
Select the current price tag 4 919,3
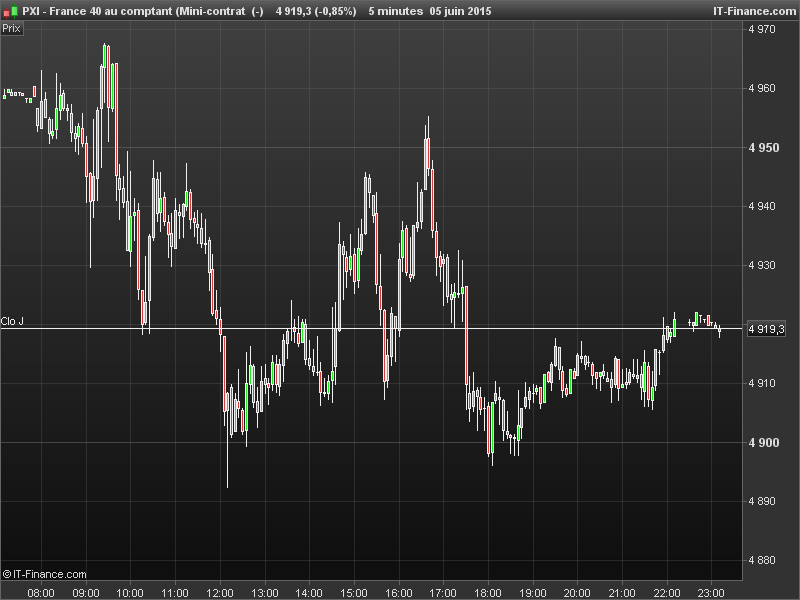point(766,329)
